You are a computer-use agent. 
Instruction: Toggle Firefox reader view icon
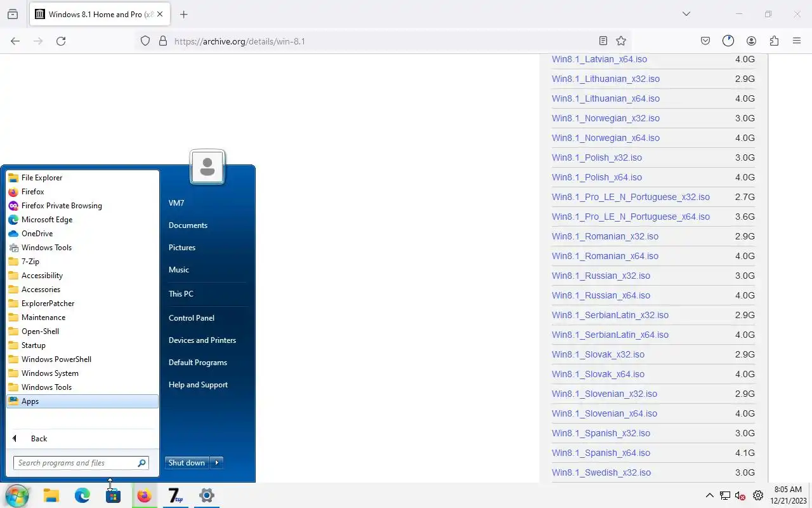pos(603,41)
